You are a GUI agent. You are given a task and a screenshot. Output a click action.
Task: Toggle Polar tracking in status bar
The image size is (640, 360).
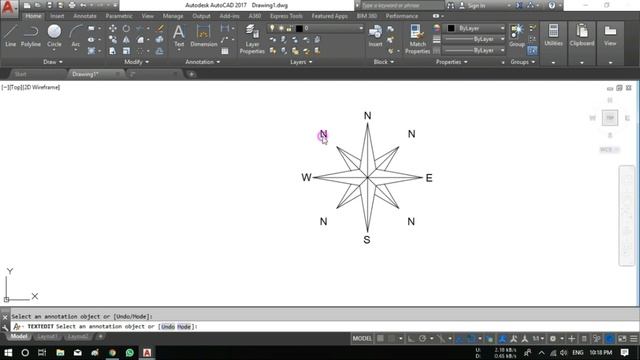click(422, 338)
